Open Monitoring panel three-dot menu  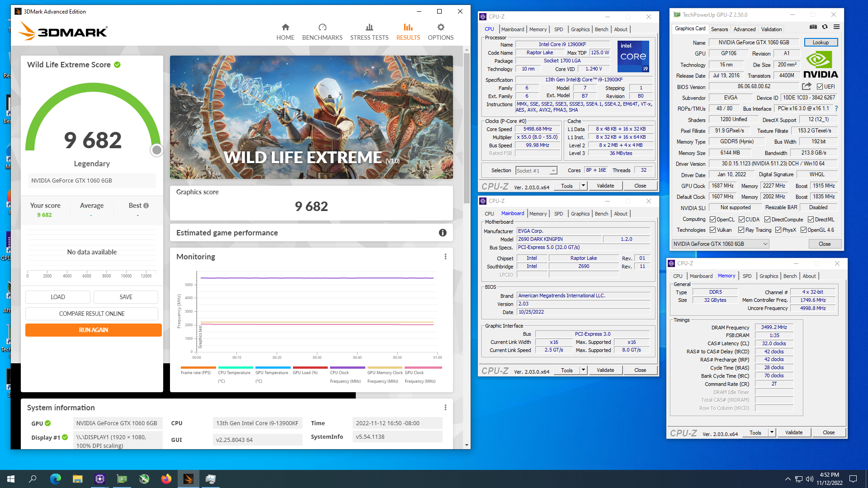coord(445,257)
